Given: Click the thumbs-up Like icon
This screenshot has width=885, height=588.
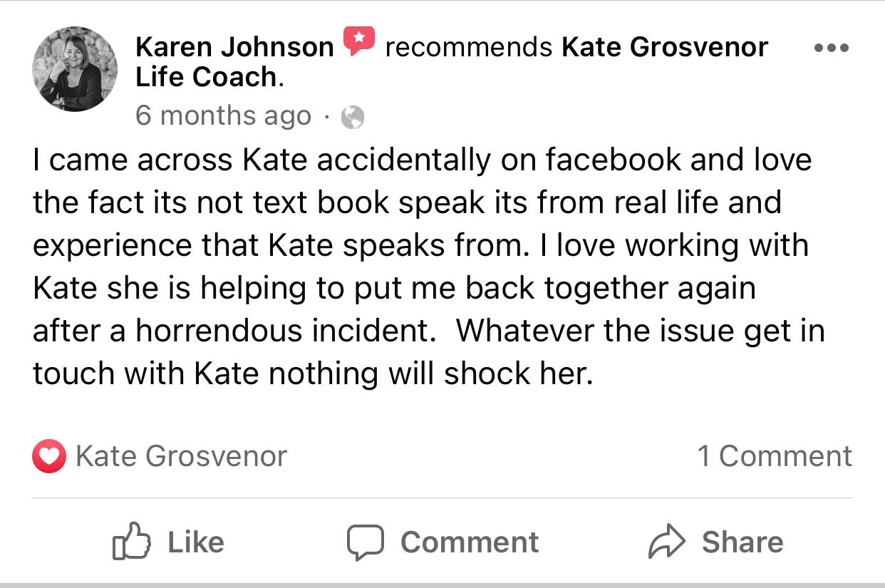Looking at the screenshot, I should point(132,543).
